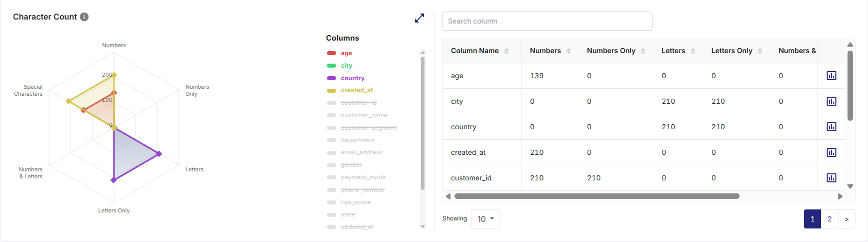The height and width of the screenshot is (242, 868).
Task: Click the 'Columns' legend heading
Action: click(x=342, y=38)
